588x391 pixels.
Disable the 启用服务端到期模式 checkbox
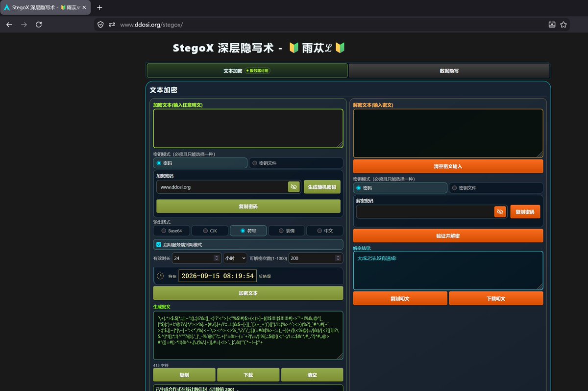click(x=159, y=244)
